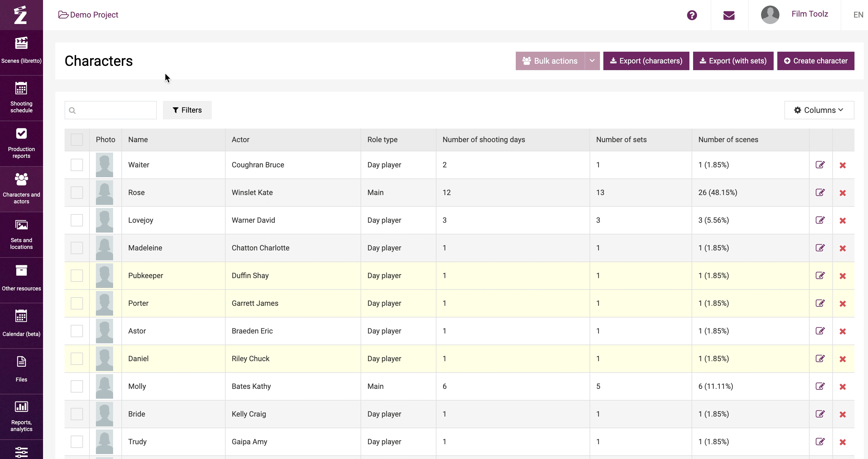Open Reports, analytics in sidebar

21,417
